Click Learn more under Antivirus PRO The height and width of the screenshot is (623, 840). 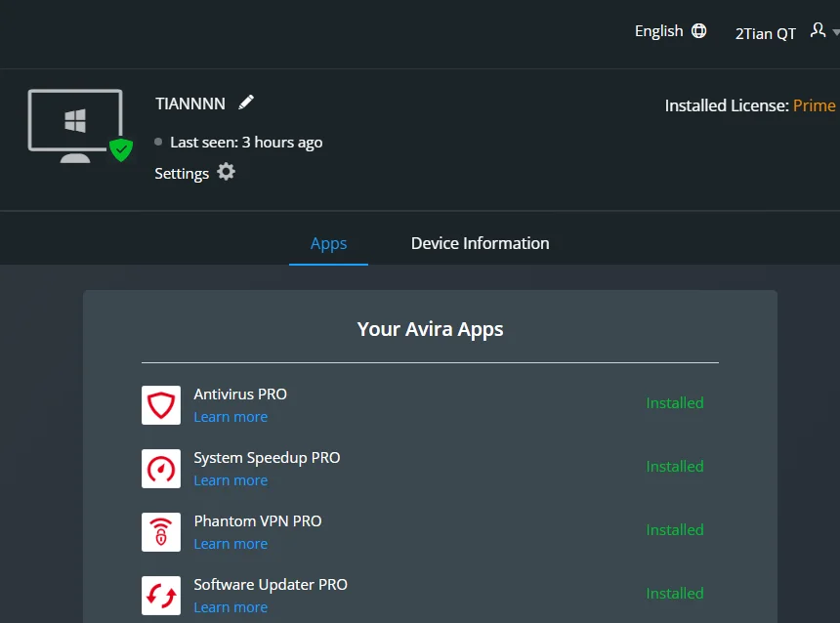pos(231,417)
